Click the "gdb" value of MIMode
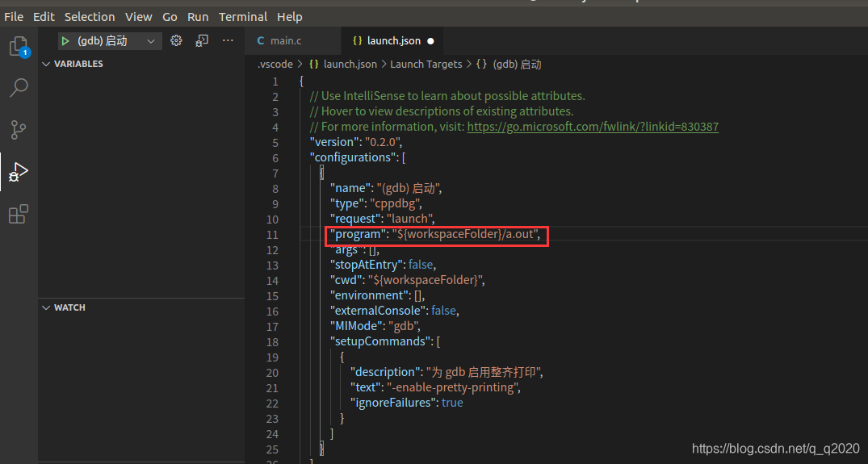Image resolution: width=868 pixels, height=464 pixels. point(404,326)
